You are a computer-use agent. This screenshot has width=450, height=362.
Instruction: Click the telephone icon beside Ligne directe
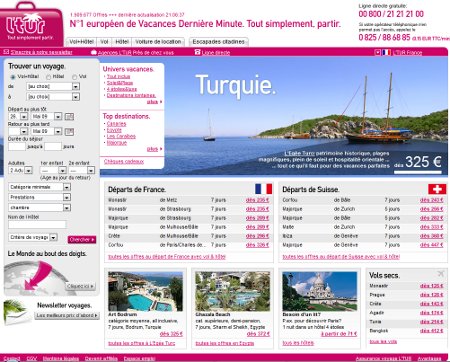[x=197, y=52]
